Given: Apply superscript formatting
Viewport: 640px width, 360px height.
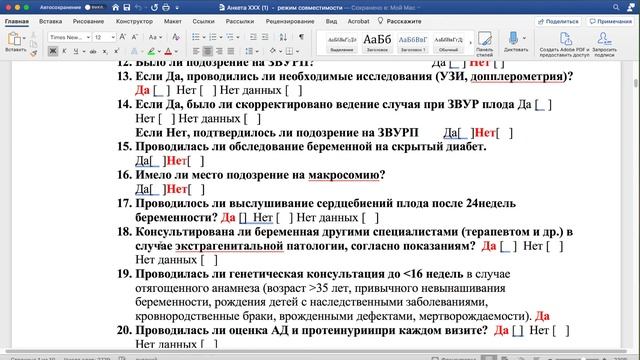Looking at the screenshot, I should [116, 51].
